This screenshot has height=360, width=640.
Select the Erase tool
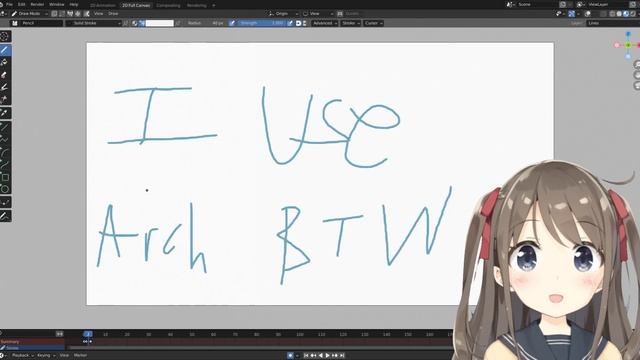click(x=4, y=75)
